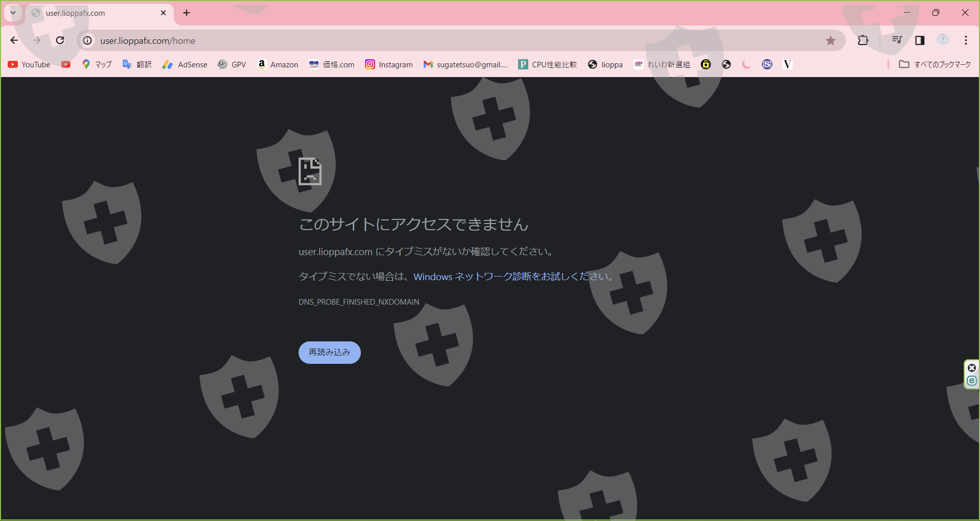Open the Gmail sugatetsuo bookmark
This screenshot has width=980, height=521.
coord(465,64)
